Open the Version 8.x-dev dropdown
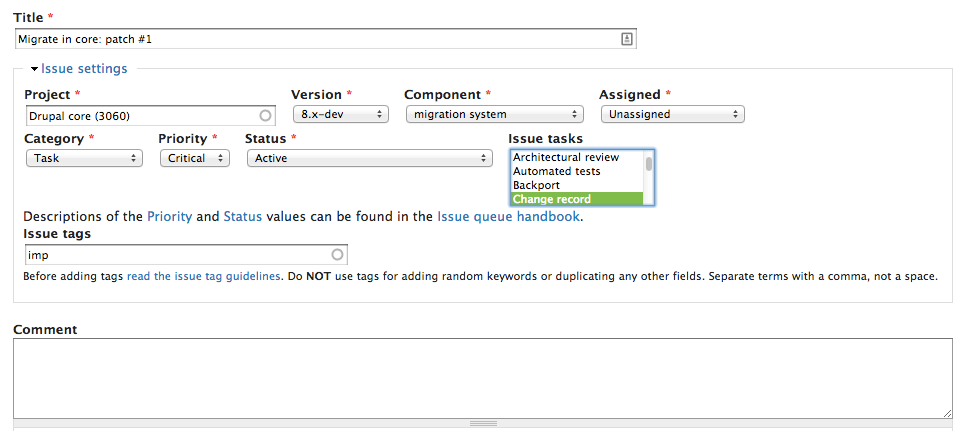 pyautogui.click(x=341, y=115)
